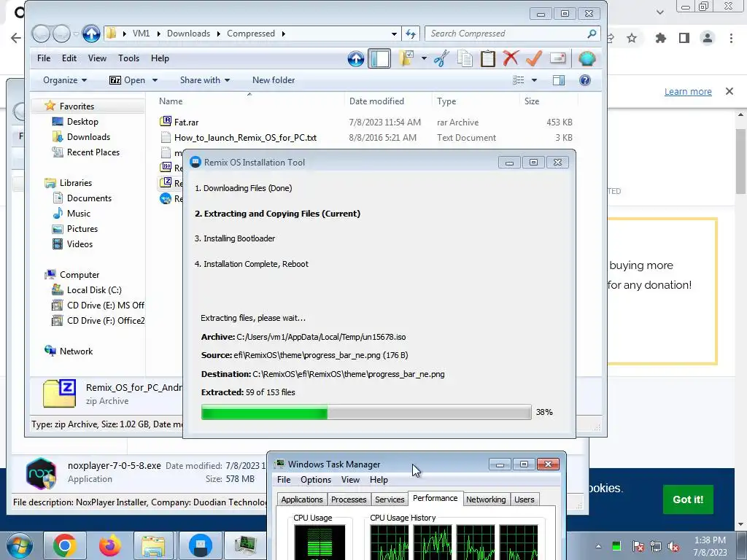Click the Got it! cookie button
This screenshot has height=560, width=747.
click(x=688, y=499)
